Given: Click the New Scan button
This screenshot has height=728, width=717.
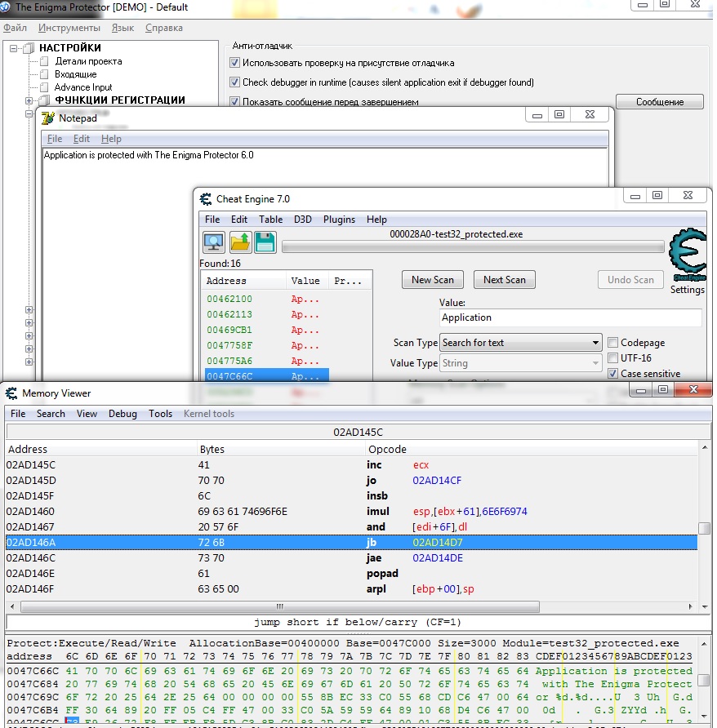Looking at the screenshot, I should point(433,280).
